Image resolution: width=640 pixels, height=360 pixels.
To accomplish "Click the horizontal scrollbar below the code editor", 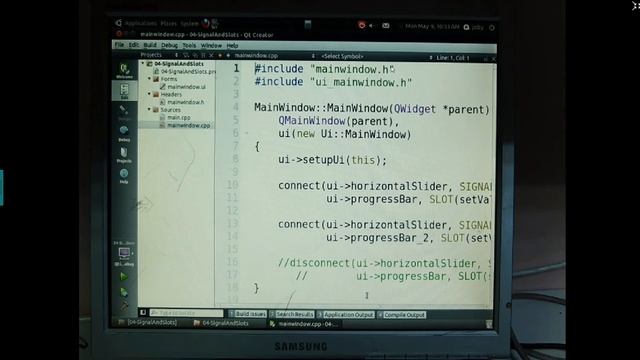I will (x=353, y=306).
